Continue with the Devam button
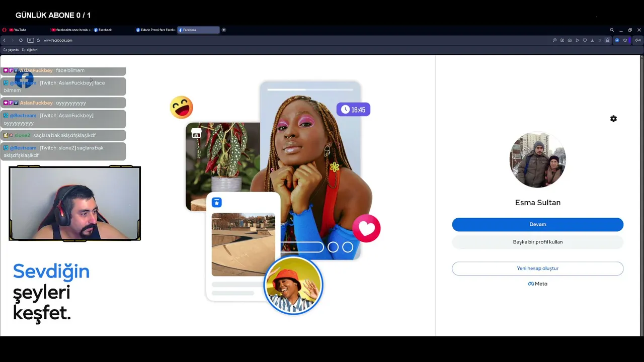This screenshot has height=362, width=644. pos(537,224)
